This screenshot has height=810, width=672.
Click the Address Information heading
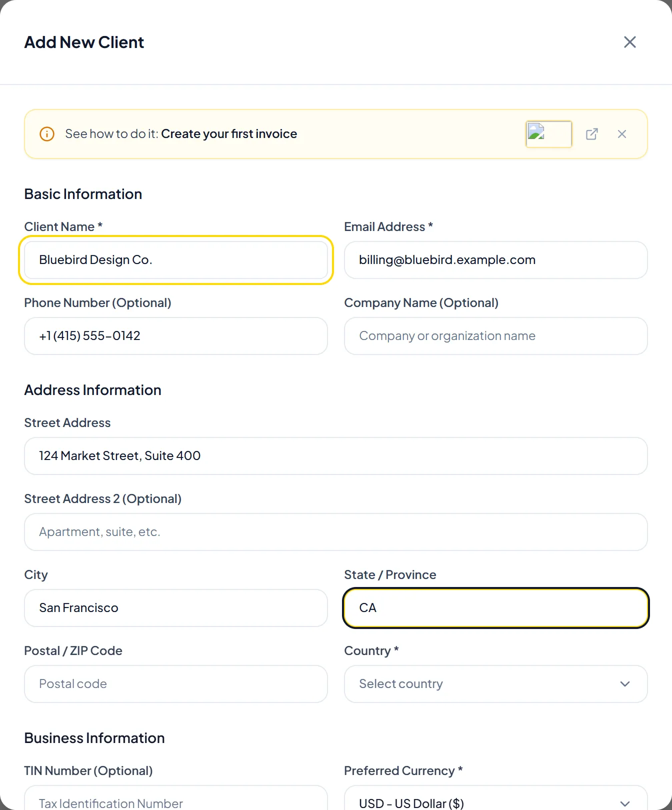coord(93,390)
